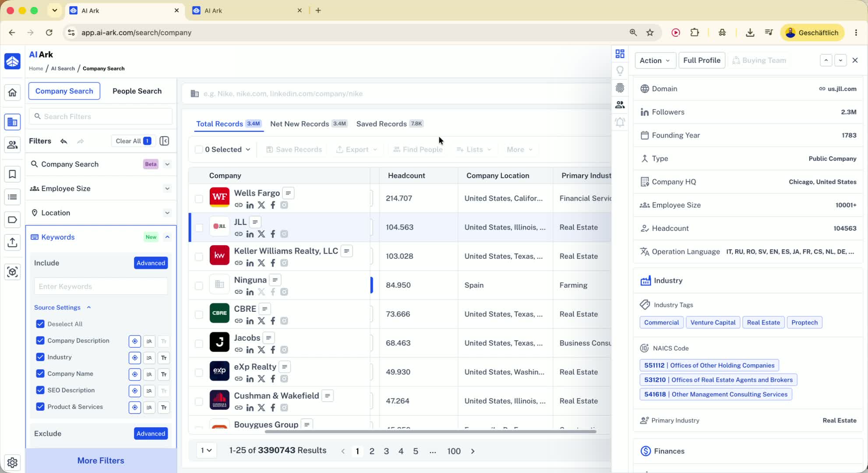The height and width of the screenshot is (473, 868).
Task: Switch to People Search tab
Action: [x=137, y=91]
